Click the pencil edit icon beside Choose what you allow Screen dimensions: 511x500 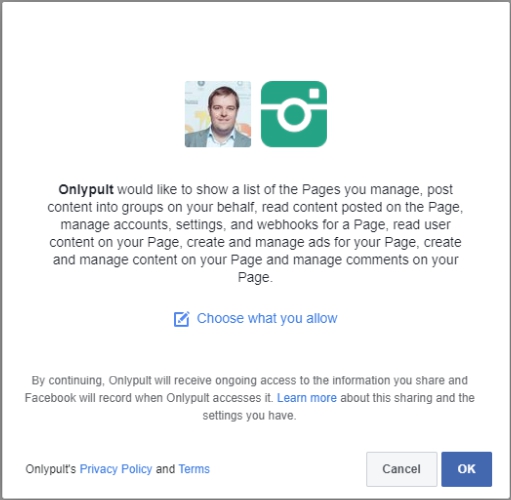182,319
